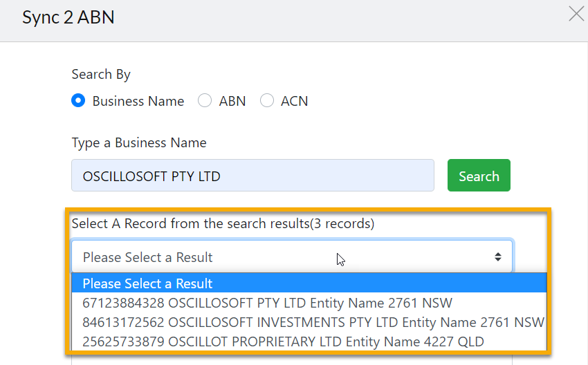588x365 pixels.
Task: Select OSCILLOT PROPRIETARY LTD QLD result
Action: 309,341
